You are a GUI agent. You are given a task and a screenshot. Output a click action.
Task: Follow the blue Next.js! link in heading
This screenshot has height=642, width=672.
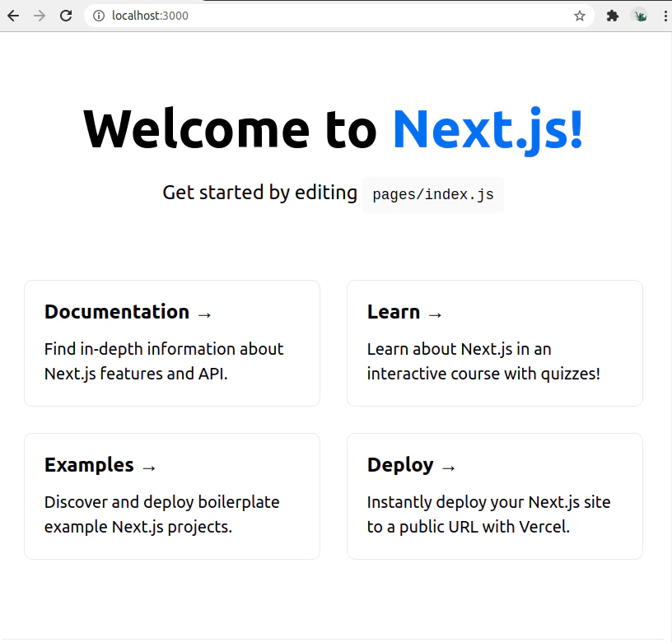tap(488, 130)
